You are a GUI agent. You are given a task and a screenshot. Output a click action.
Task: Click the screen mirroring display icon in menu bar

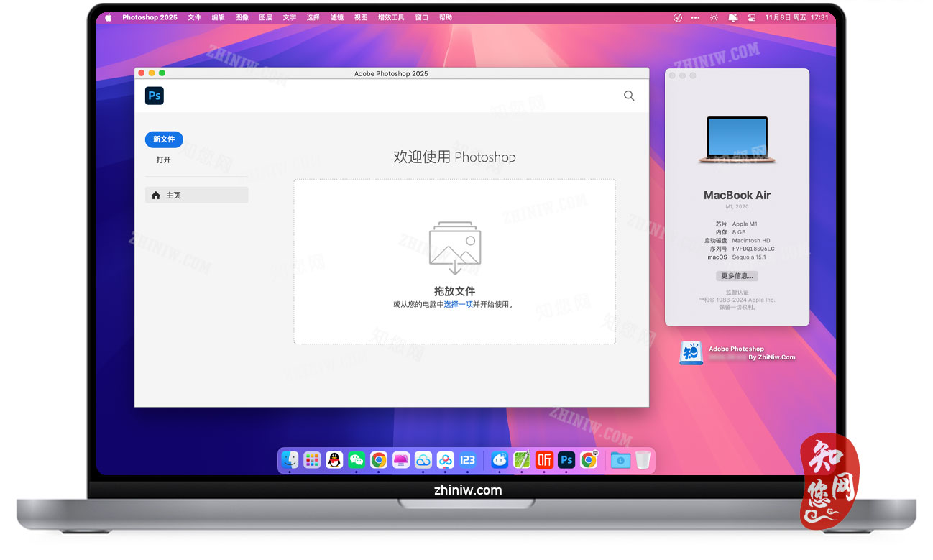[733, 17]
